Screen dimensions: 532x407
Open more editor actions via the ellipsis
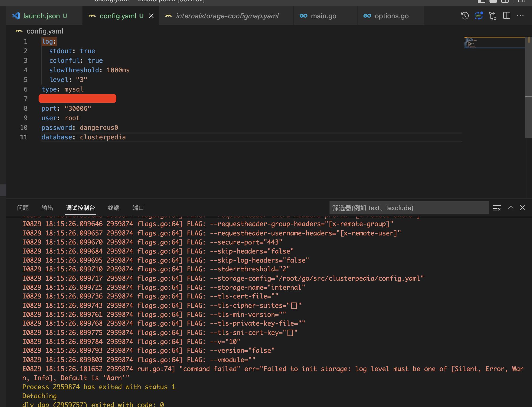(x=520, y=16)
